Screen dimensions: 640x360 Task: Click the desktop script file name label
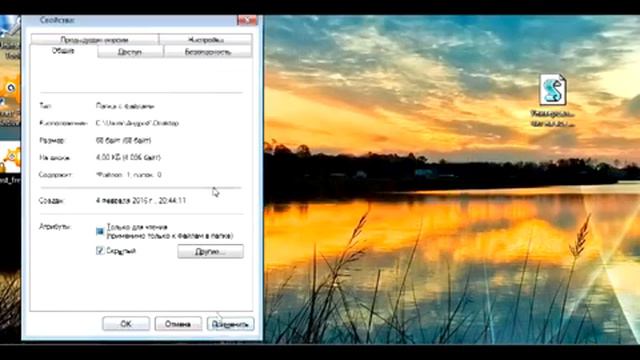[x=553, y=119]
